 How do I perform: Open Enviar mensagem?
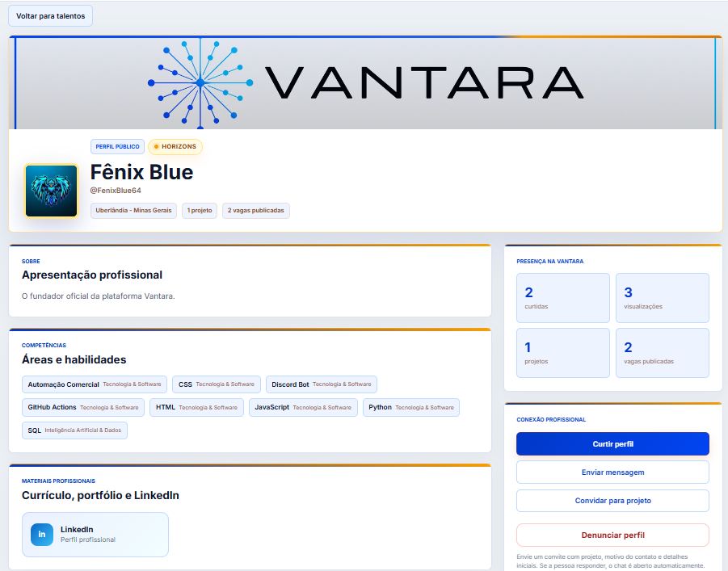pos(612,472)
